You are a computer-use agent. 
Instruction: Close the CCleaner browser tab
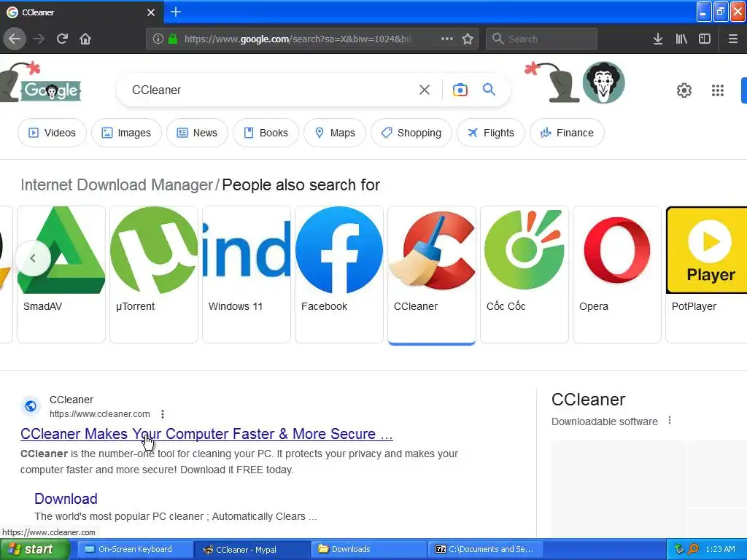tap(150, 12)
